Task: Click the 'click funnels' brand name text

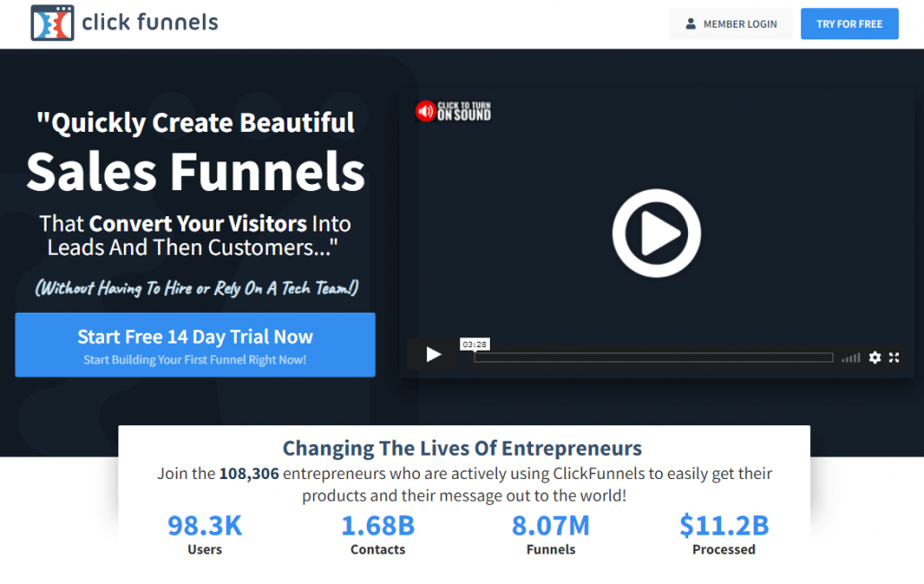Action: (150, 22)
